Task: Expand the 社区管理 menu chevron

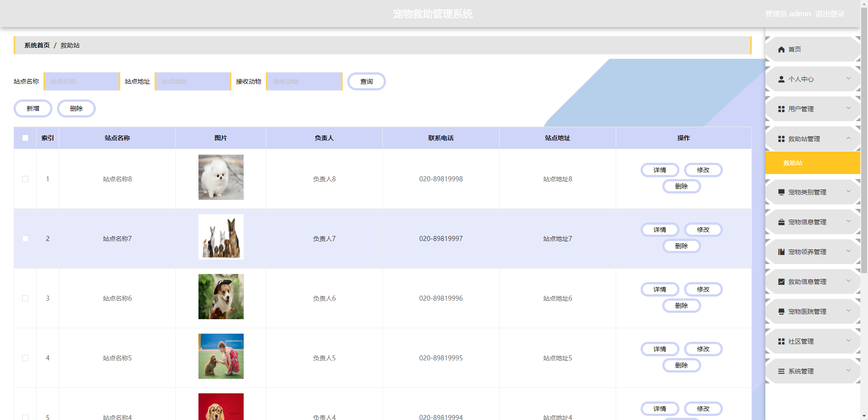Action: (x=849, y=341)
